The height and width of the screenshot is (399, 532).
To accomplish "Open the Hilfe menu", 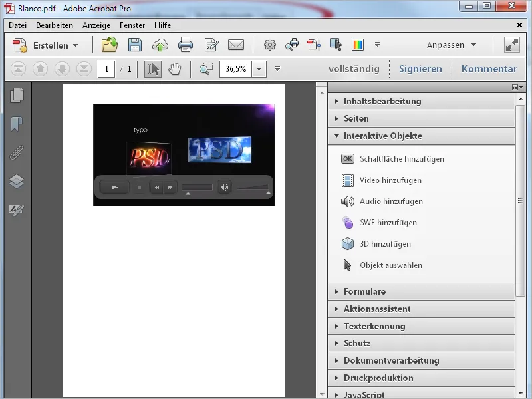I will tap(162, 25).
